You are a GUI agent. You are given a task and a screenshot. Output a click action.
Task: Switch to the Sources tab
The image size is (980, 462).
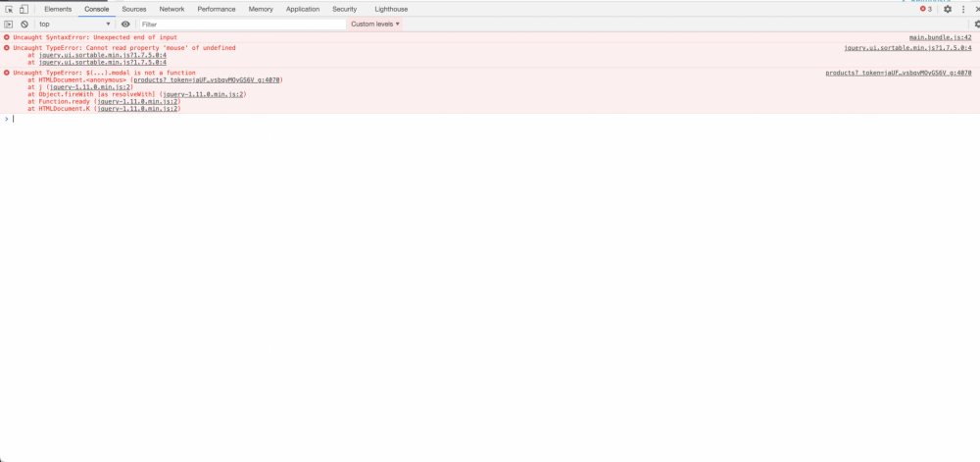(x=134, y=10)
